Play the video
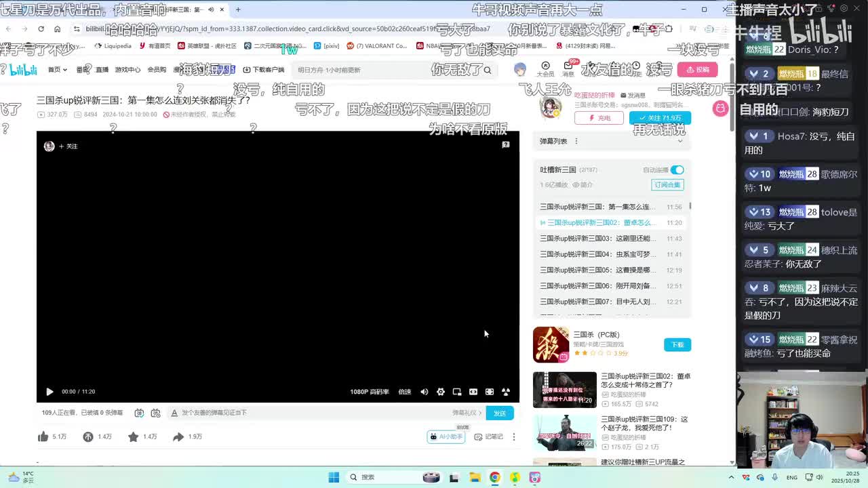 (50, 392)
